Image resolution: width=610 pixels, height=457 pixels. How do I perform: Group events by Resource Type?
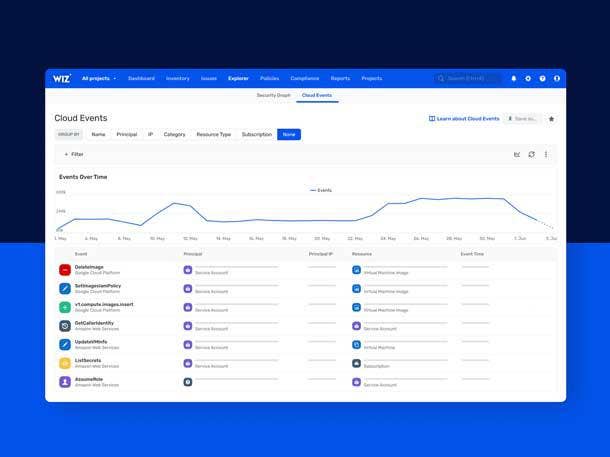[213, 134]
